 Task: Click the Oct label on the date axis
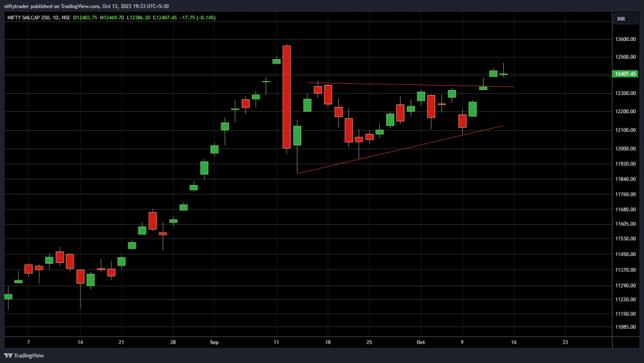(x=421, y=342)
